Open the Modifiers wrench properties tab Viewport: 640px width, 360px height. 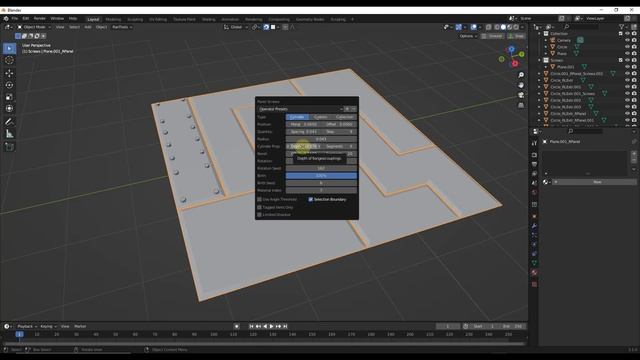click(x=534, y=226)
